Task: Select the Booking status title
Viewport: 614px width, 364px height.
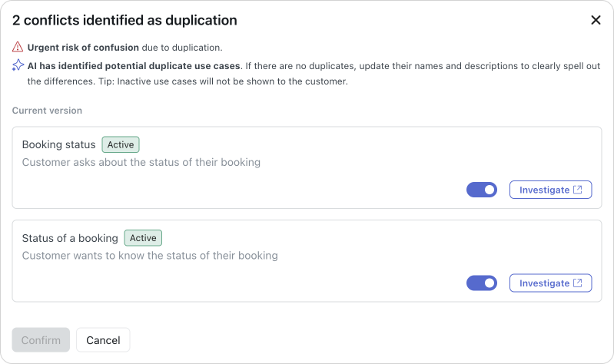Action: 58,144
